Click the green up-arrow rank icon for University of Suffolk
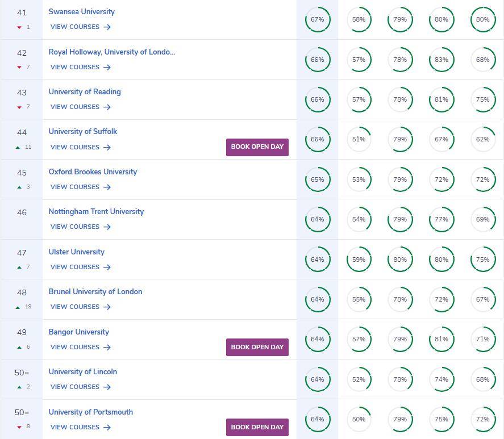The width and height of the screenshot is (504, 439). (18, 147)
